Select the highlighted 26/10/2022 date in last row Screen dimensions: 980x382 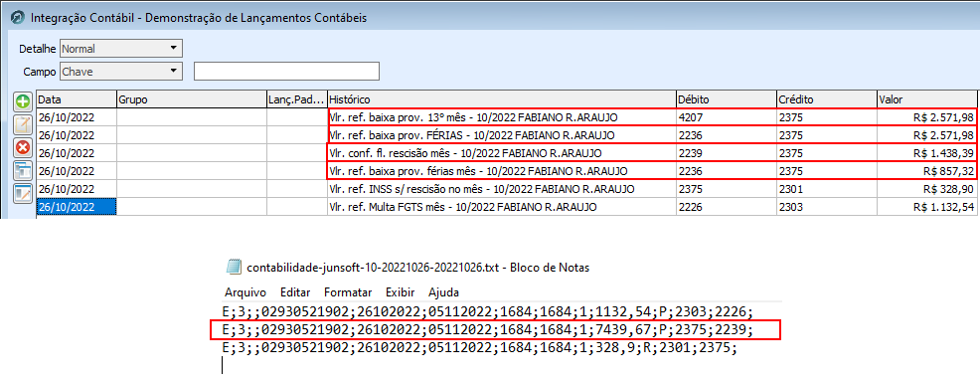click(x=77, y=207)
